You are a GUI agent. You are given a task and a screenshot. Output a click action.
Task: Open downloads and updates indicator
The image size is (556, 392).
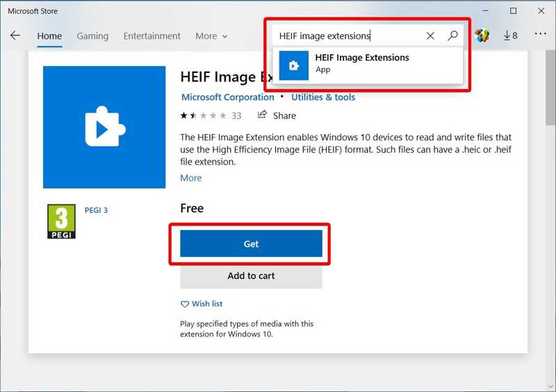(x=510, y=35)
